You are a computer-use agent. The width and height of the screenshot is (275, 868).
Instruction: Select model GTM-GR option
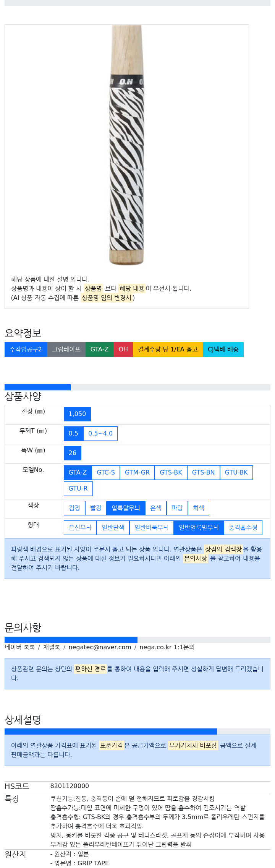coord(137,473)
